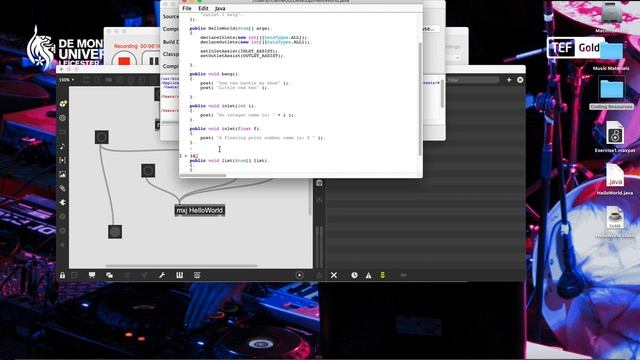This screenshot has width=640, height=360.
Task: Toggle the grid bars icon in the patcher bottom toolbar
Action: [180, 276]
